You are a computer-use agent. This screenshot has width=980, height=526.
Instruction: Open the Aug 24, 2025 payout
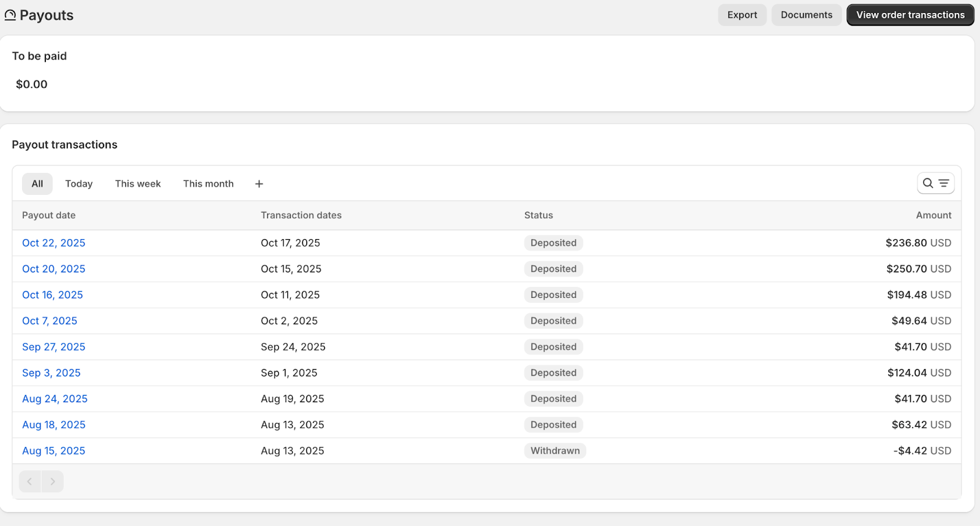(55, 399)
